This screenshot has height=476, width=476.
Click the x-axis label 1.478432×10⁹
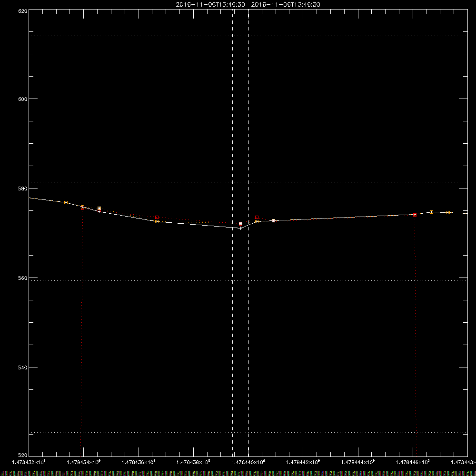point(29,462)
